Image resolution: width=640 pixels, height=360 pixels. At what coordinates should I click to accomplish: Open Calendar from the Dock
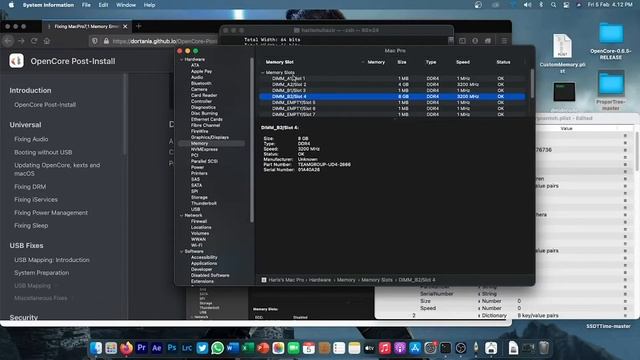tap(309, 348)
